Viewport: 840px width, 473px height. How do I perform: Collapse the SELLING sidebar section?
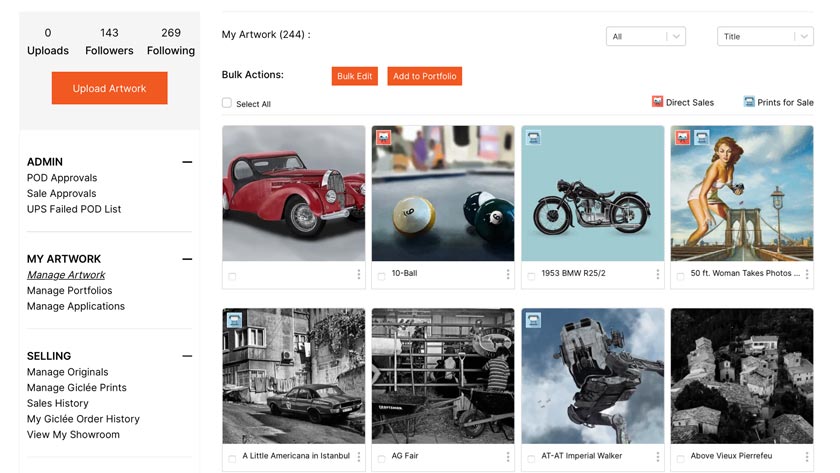[187, 356]
